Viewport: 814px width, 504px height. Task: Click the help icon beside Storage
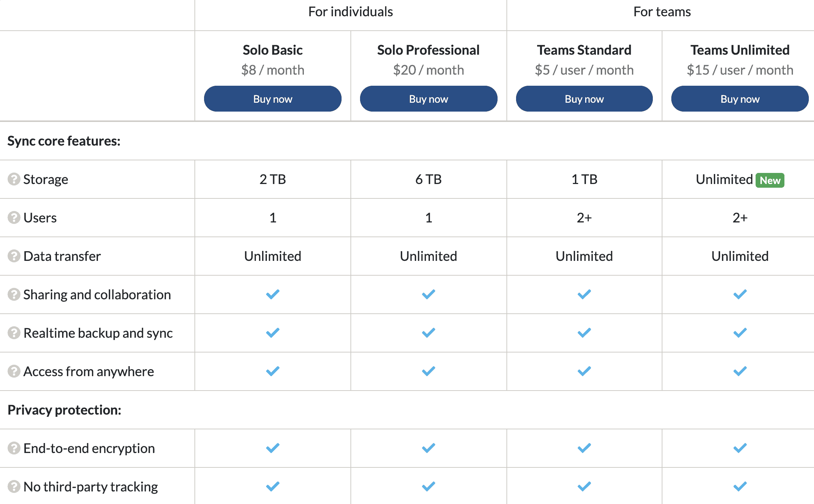(x=14, y=179)
